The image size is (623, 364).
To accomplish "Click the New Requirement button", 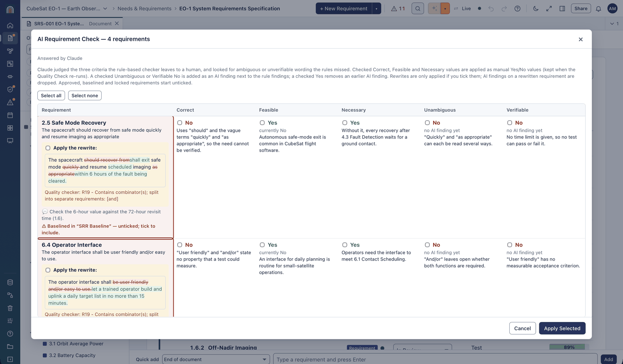I will click(x=344, y=9).
